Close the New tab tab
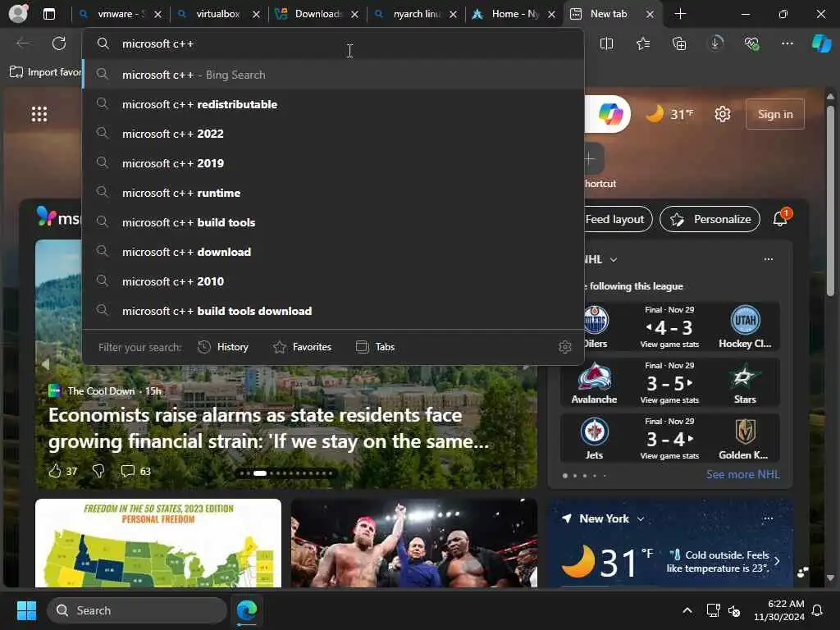The height and width of the screenshot is (630, 840). coord(650,15)
